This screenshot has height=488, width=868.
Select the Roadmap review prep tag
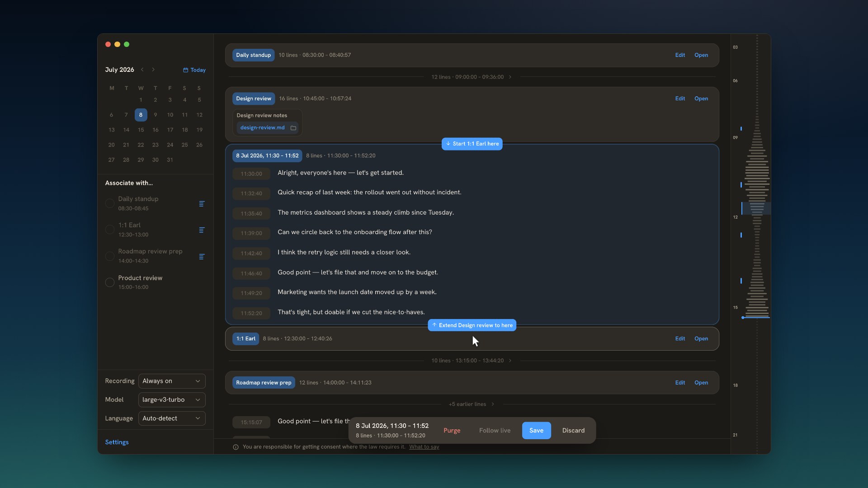264,383
